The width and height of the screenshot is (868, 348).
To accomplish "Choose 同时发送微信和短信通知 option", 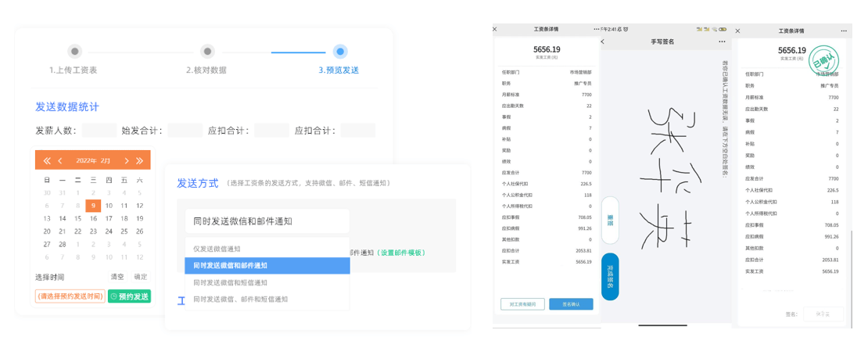I will pos(267,282).
